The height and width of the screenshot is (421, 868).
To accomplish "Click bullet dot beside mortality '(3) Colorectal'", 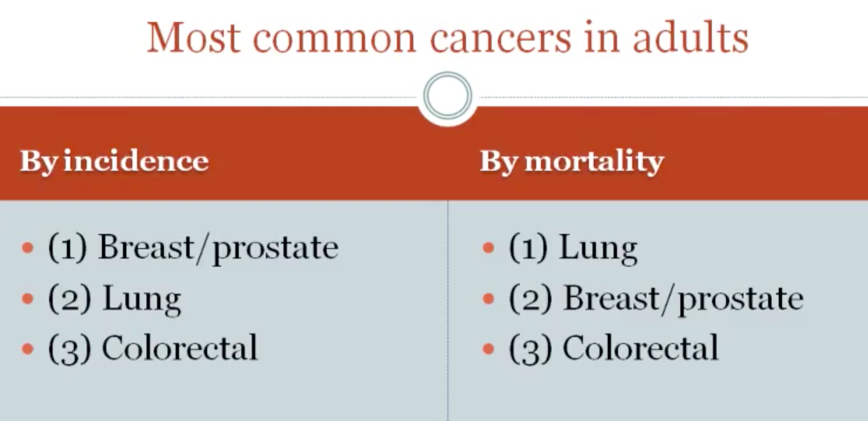I will point(489,348).
